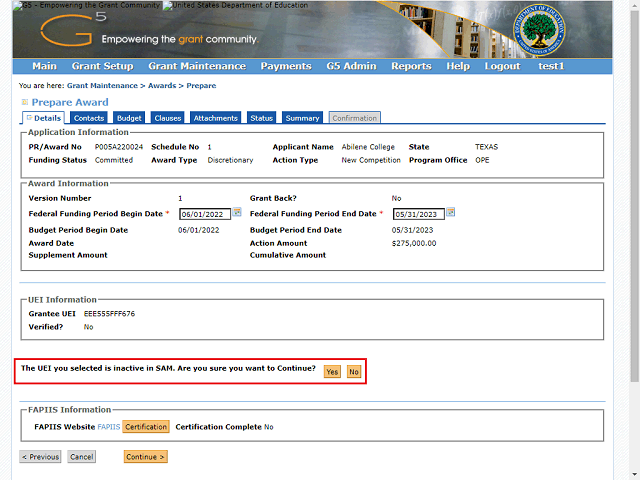640x480 pixels.
Task: Click the Action Type value New Competition
Action: [371, 160]
